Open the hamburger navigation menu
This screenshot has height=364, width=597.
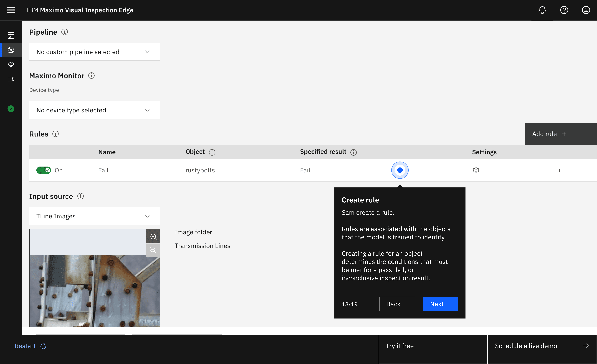pyautogui.click(x=11, y=10)
